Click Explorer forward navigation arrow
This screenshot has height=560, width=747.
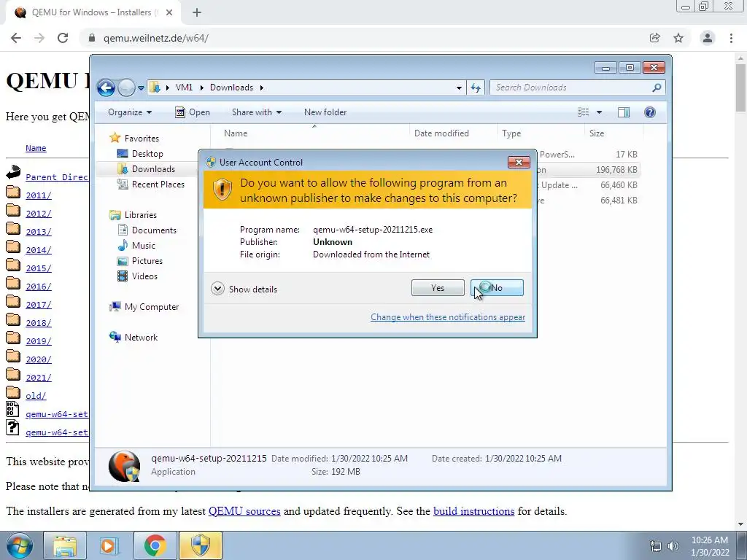coord(126,87)
